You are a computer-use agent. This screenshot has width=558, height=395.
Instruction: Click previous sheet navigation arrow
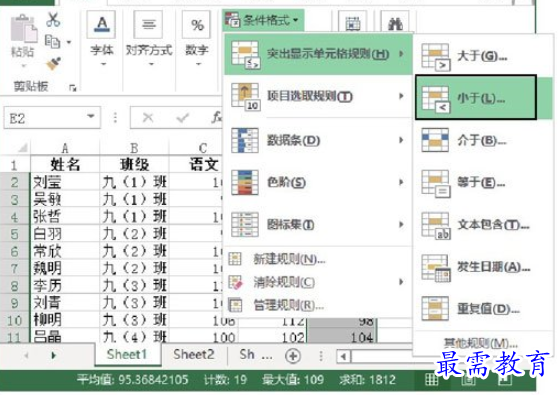pyautogui.click(x=26, y=355)
